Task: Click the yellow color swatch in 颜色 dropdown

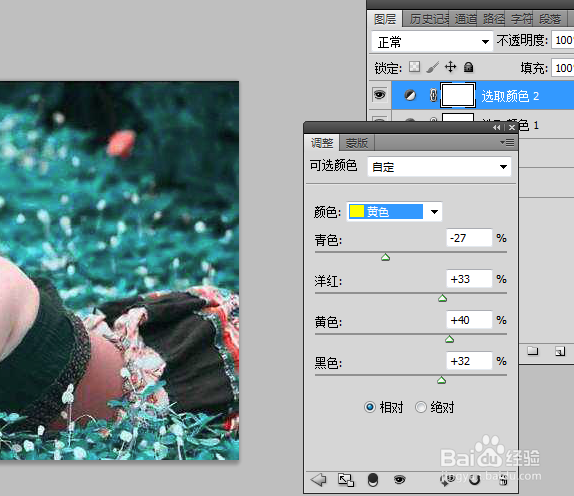Action: click(357, 211)
